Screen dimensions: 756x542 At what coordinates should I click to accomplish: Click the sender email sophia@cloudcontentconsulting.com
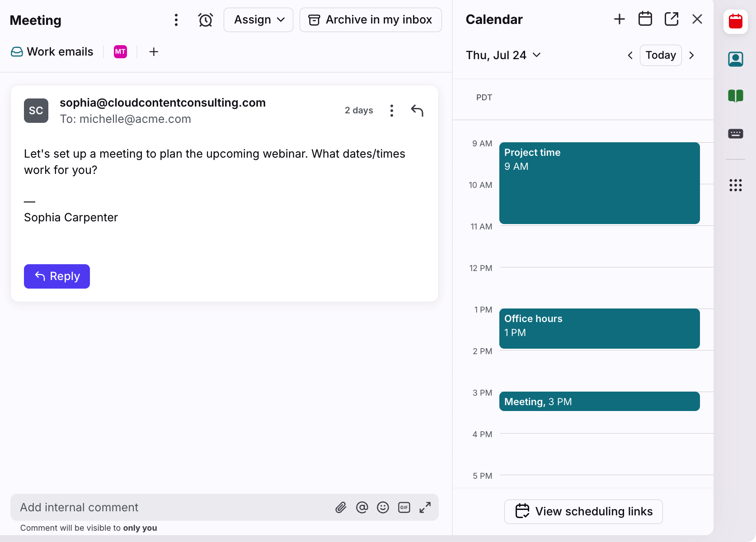(163, 103)
